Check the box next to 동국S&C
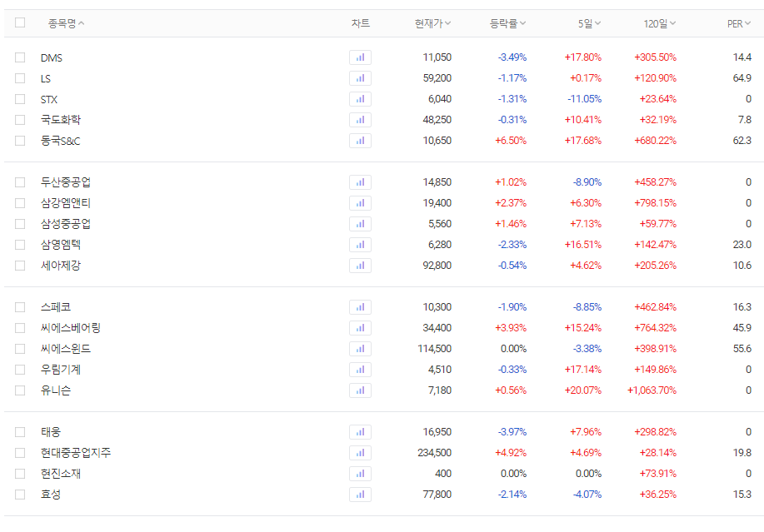Viewport: 764px width, 532px height. coord(20,141)
